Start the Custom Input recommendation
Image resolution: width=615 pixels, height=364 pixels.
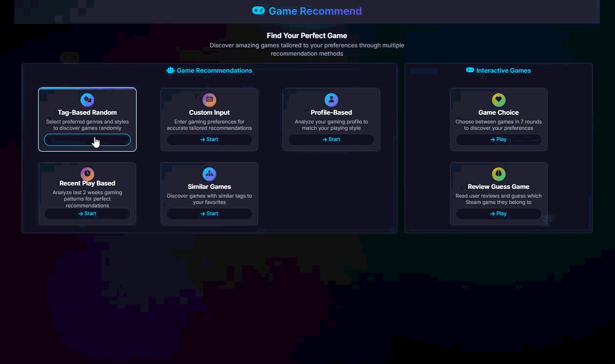coord(209,140)
